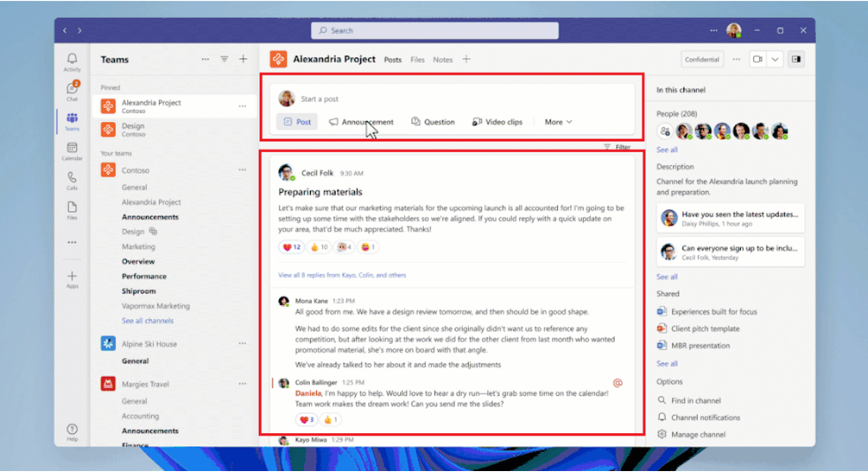Start a video meeting in channel
This screenshot has width=868, height=472.
(x=757, y=60)
